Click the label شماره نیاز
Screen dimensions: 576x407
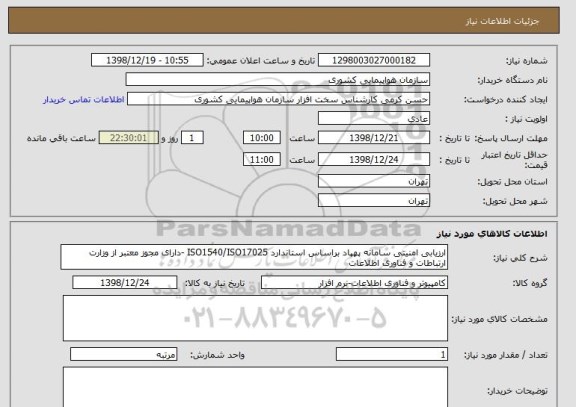(527, 61)
